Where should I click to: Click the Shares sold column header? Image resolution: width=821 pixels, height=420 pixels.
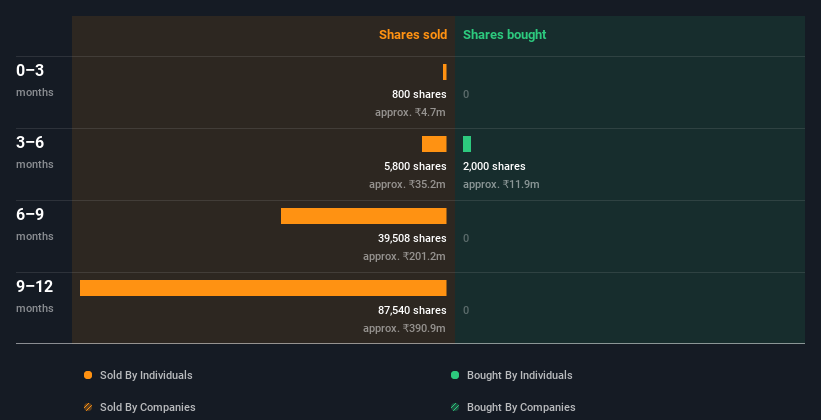click(x=413, y=35)
